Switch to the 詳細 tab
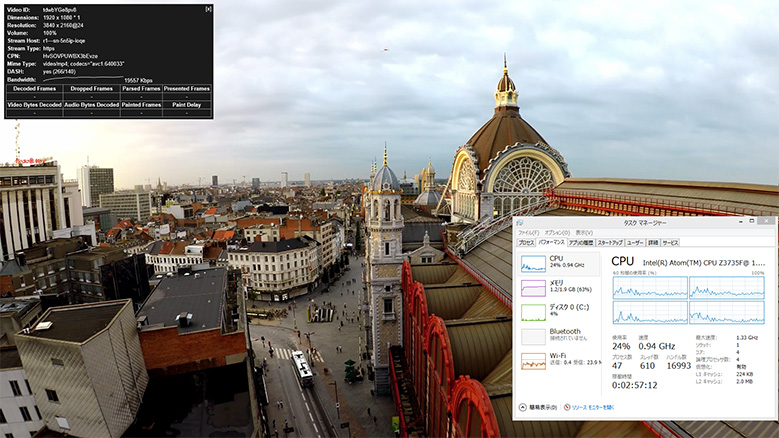The height and width of the screenshot is (438, 779). click(x=653, y=243)
